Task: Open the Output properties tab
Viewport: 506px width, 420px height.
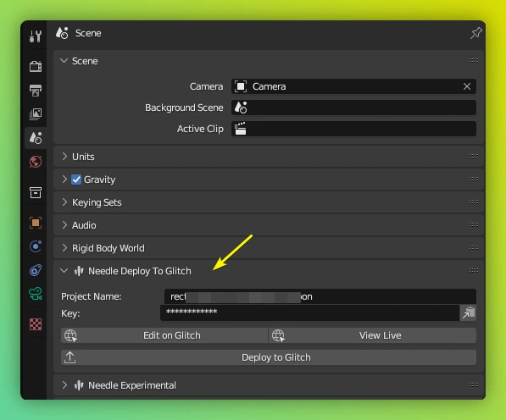Action: coord(36,91)
